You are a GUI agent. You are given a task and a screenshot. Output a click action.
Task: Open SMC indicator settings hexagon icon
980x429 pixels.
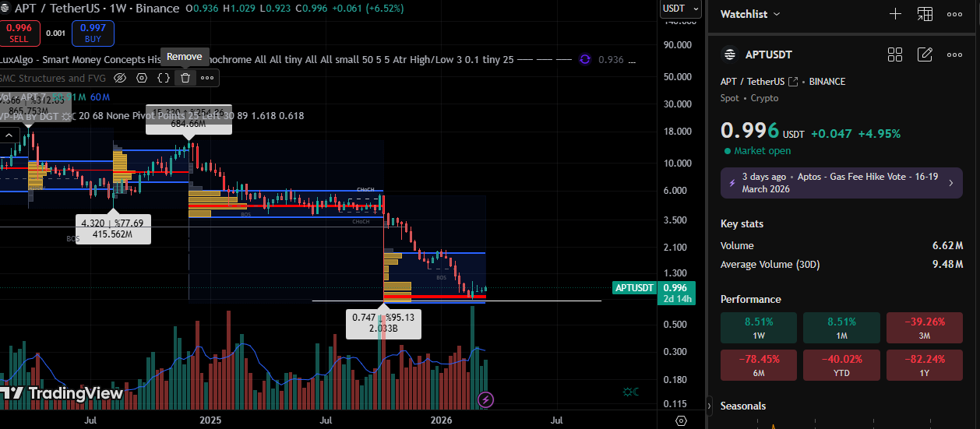point(142,78)
